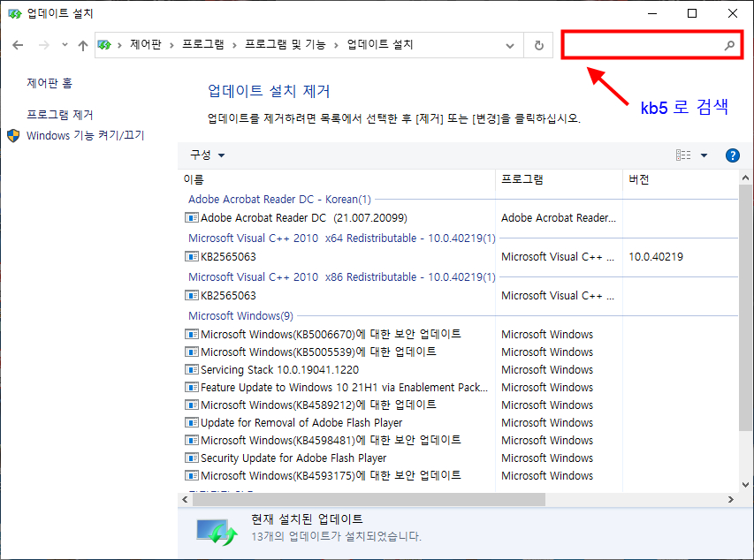Click icon of Security Update for Flash Player
This screenshot has height=560, width=754.
(192, 458)
